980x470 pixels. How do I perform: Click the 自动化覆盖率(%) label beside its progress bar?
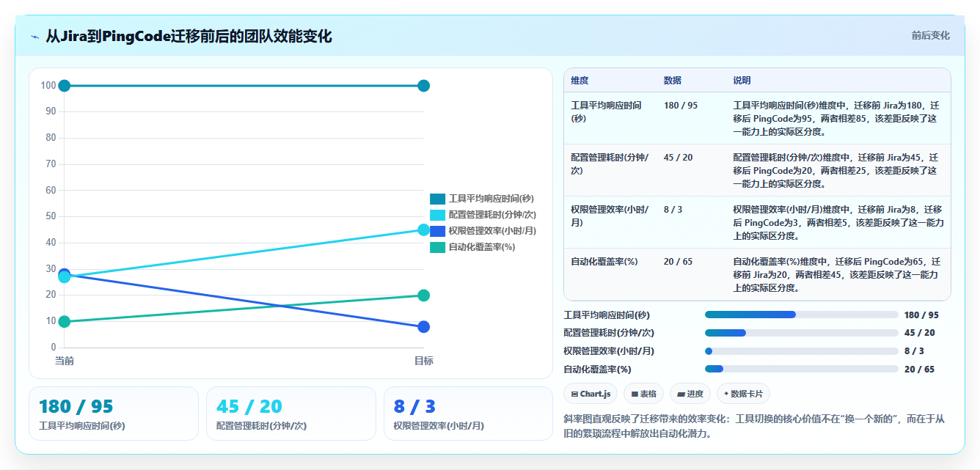pos(597,370)
